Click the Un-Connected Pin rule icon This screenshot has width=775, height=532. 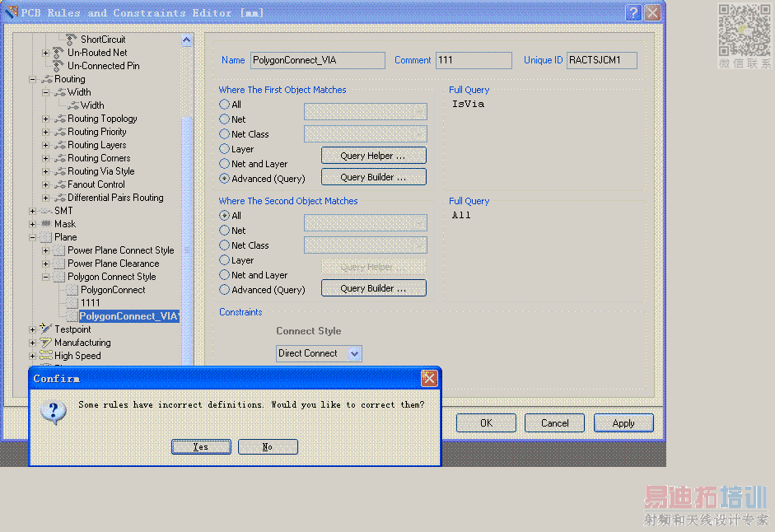[58, 66]
